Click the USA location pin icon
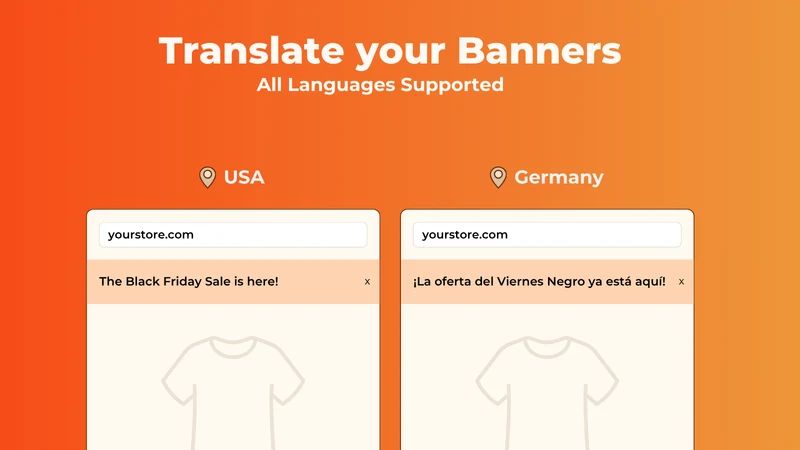The image size is (800, 450). tap(207, 178)
